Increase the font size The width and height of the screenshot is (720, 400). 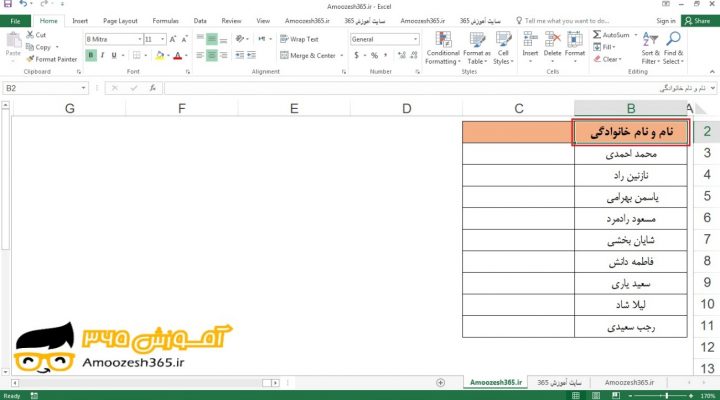click(x=173, y=39)
